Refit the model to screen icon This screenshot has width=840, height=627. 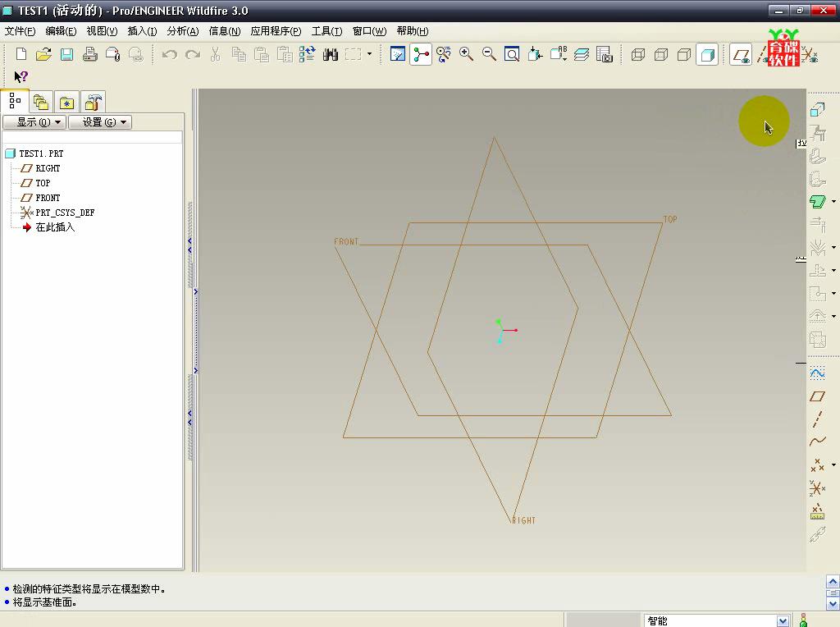[x=512, y=54]
